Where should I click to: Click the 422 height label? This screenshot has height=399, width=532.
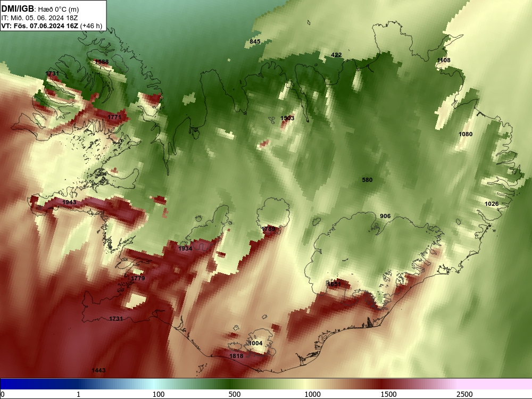point(336,55)
